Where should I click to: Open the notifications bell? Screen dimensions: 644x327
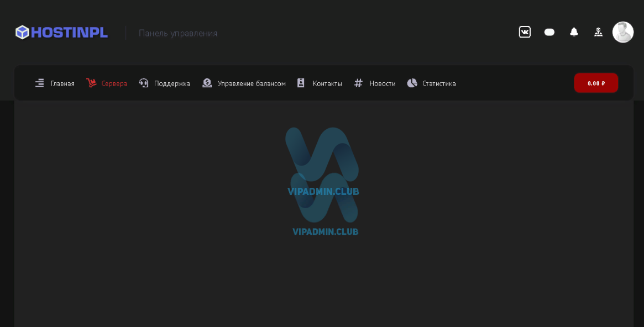point(574,32)
